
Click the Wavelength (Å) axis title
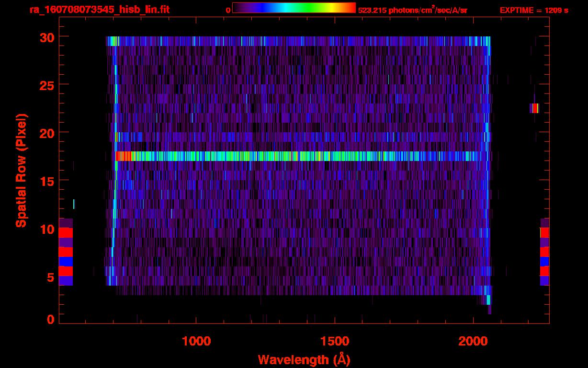[304, 359]
